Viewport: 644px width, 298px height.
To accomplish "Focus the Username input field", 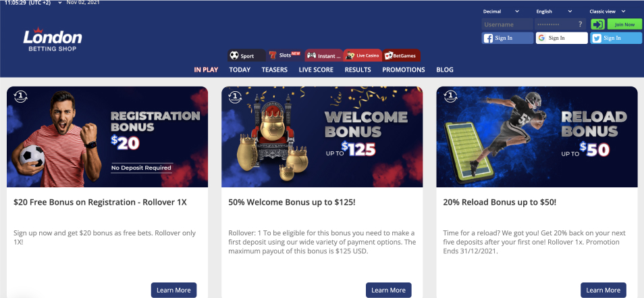I will click(x=507, y=24).
